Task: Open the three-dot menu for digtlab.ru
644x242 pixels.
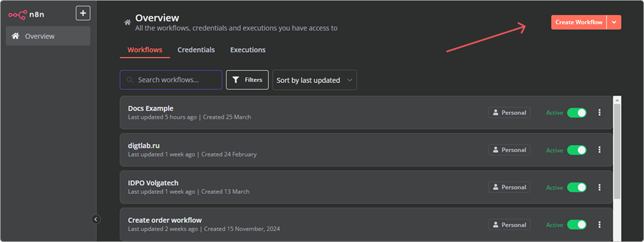Action: pyautogui.click(x=599, y=150)
